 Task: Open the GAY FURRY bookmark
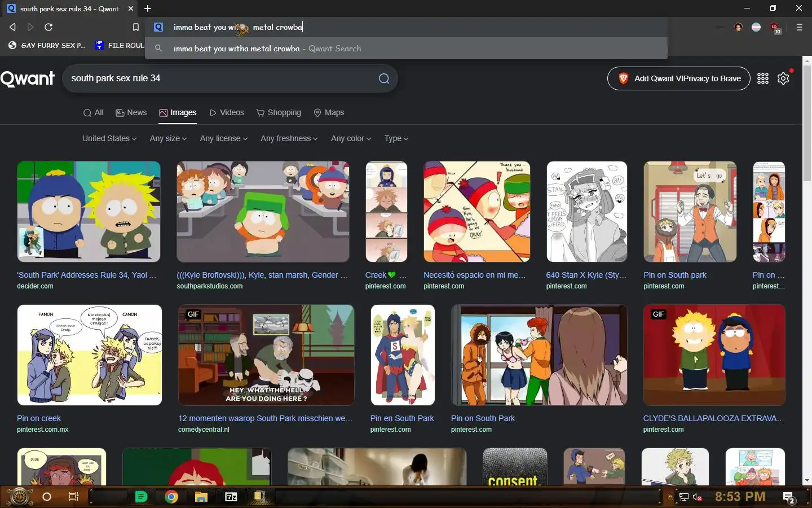click(47, 45)
